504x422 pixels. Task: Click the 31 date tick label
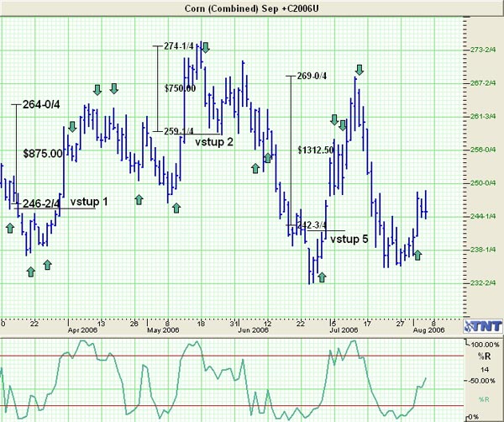(x=234, y=324)
